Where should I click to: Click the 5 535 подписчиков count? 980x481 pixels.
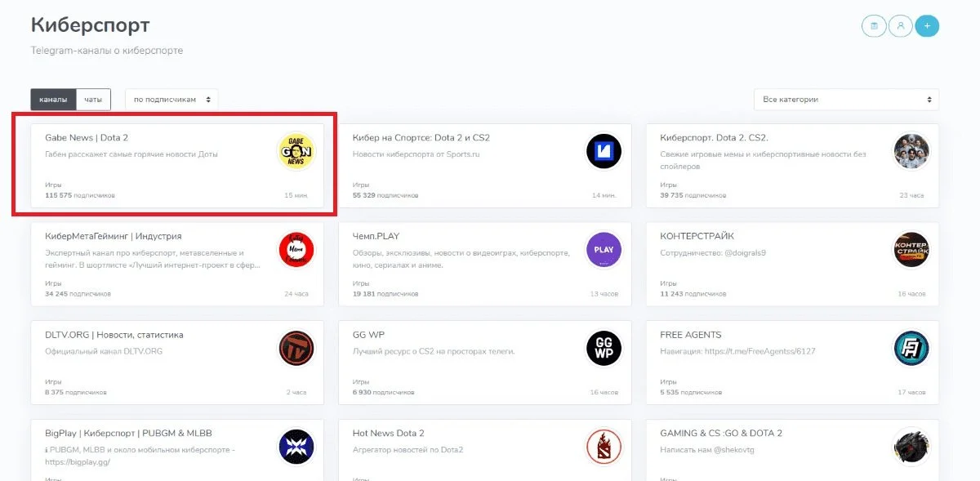[690, 393]
